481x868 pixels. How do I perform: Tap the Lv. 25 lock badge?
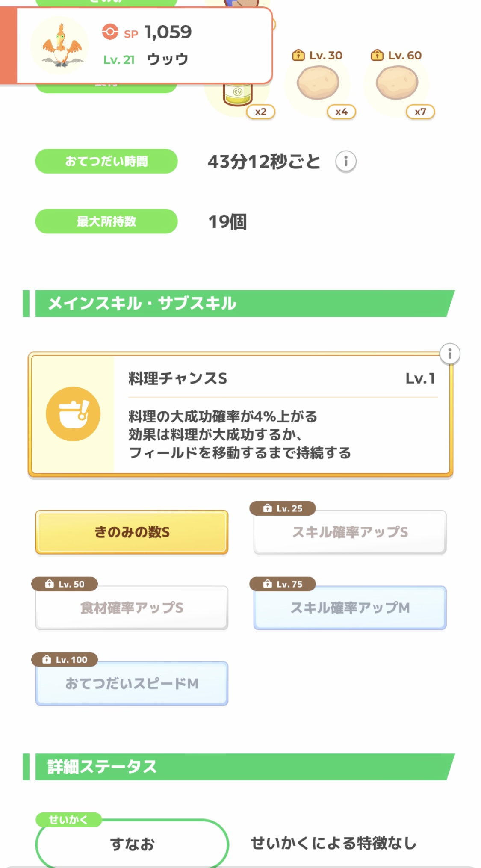click(283, 508)
